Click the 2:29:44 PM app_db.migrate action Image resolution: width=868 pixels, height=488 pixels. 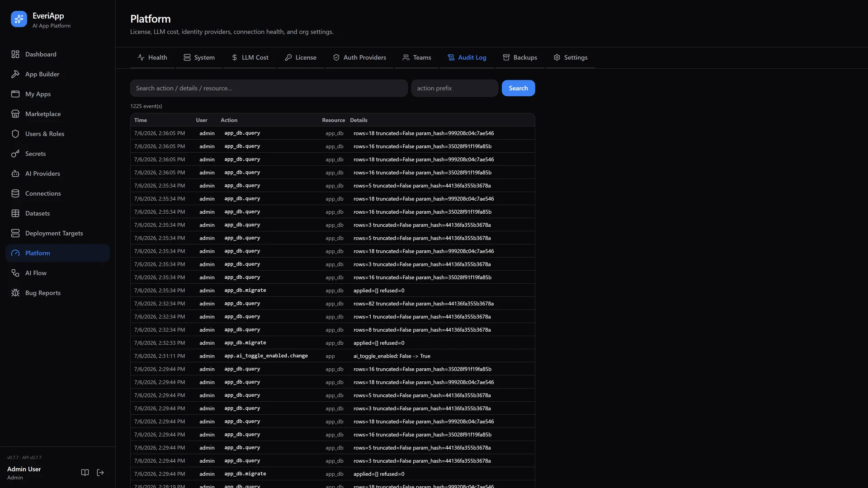coord(245,474)
